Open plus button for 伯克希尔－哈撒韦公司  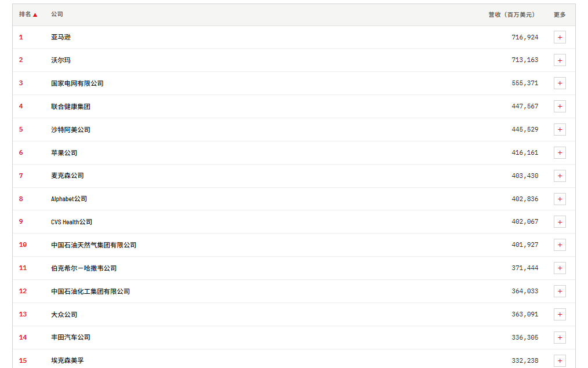pos(560,268)
